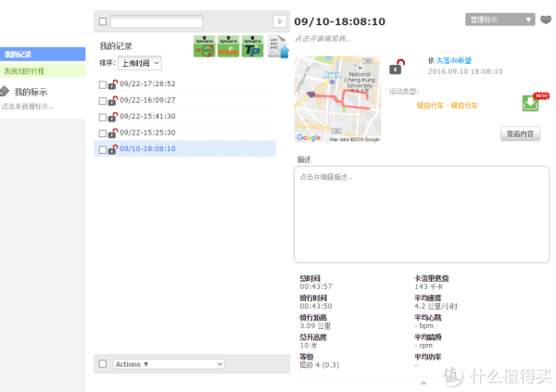Screen dimensions: 556x392
Task: Click the Upload to TrainingPeaks TP icon
Action: click(x=252, y=46)
